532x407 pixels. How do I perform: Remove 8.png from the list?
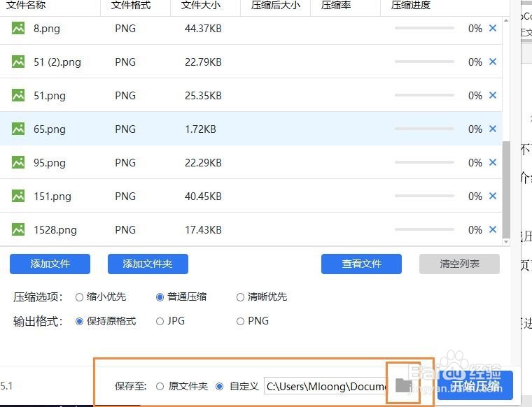click(x=493, y=28)
